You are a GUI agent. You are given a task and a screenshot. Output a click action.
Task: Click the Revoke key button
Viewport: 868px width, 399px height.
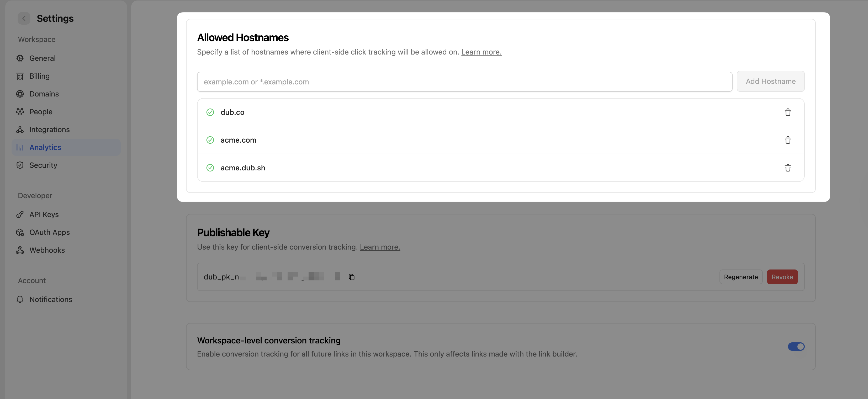[x=782, y=277]
